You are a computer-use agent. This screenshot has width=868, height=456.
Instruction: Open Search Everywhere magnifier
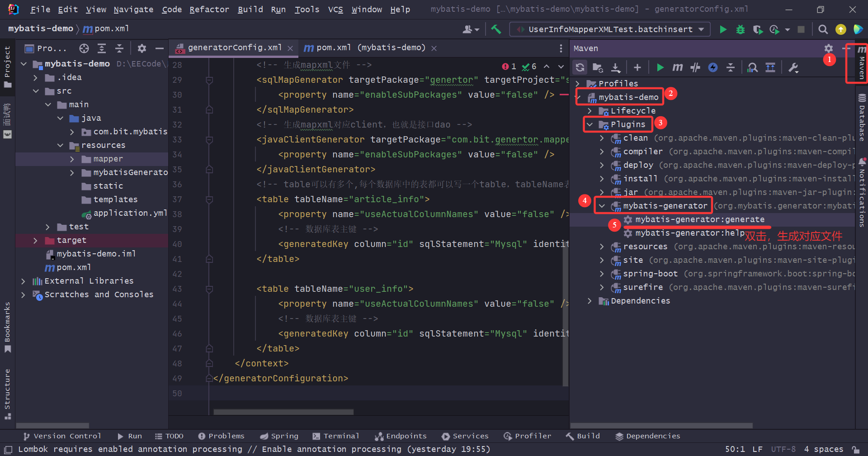tap(823, 29)
